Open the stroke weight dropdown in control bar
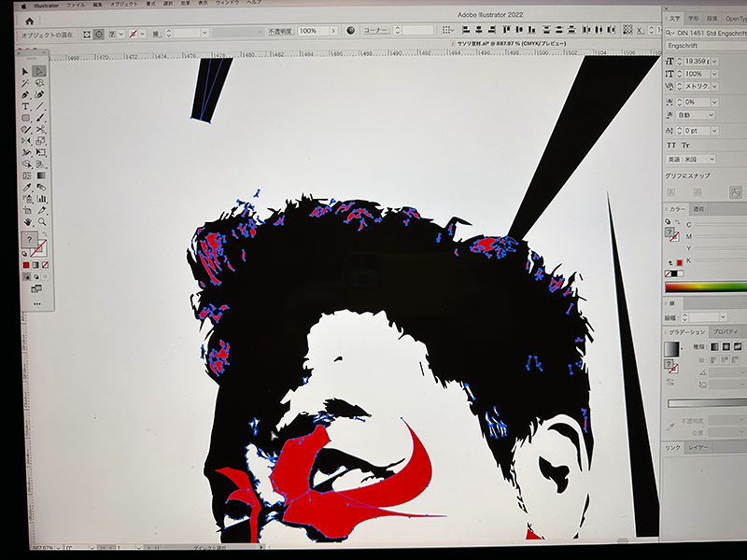This screenshot has width=747, height=560. [x=204, y=33]
